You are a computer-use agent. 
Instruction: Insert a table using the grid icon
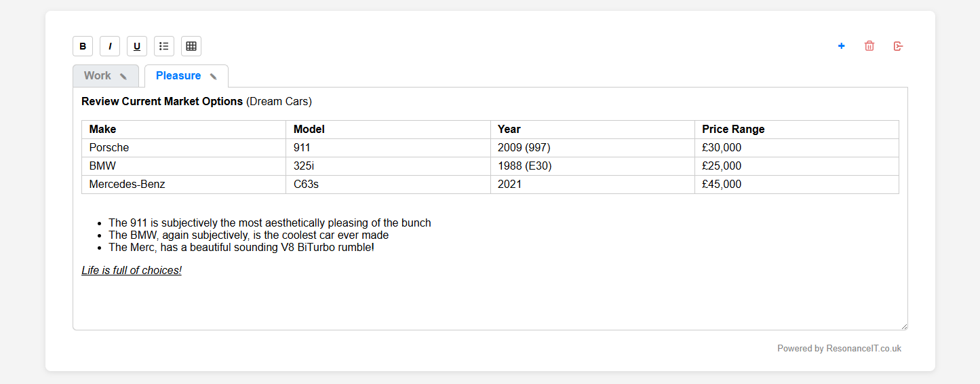tap(191, 46)
